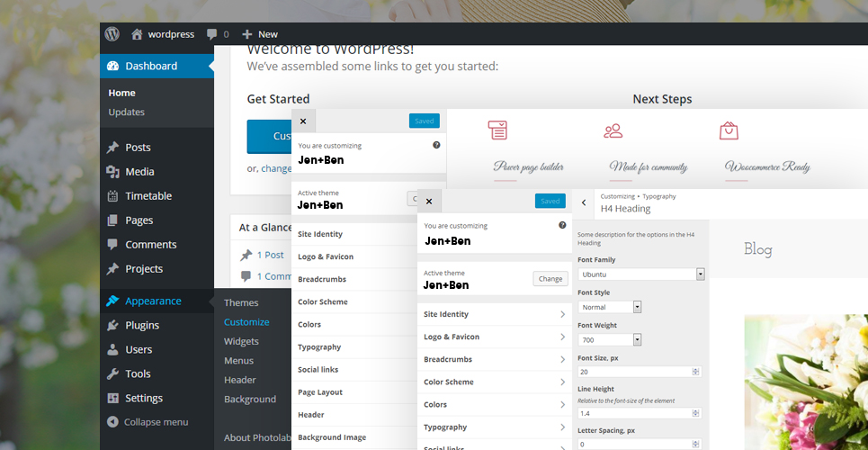Image resolution: width=868 pixels, height=450 pixels.
Task: Open the Updates submenu under Dashboard
Action: click(x=126, y=112)
